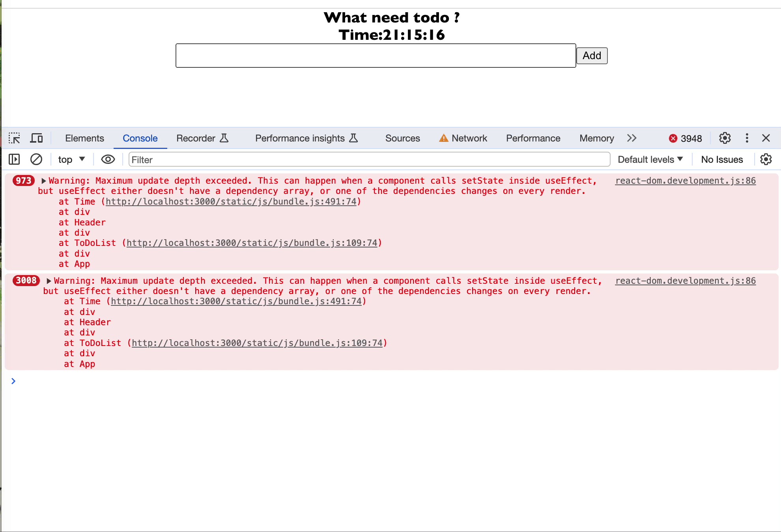Expand the first warning with 973 count
781x532 pixels.
pos(44,181)
